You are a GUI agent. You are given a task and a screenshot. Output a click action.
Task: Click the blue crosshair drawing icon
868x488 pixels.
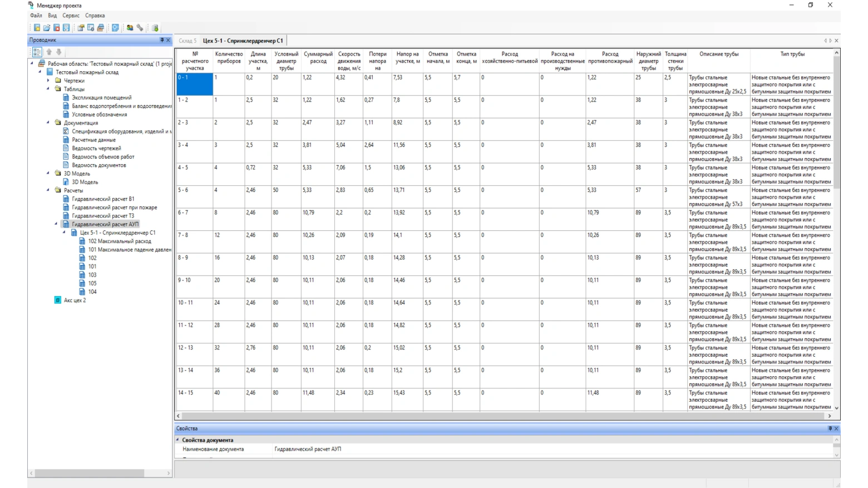(115, 28)
